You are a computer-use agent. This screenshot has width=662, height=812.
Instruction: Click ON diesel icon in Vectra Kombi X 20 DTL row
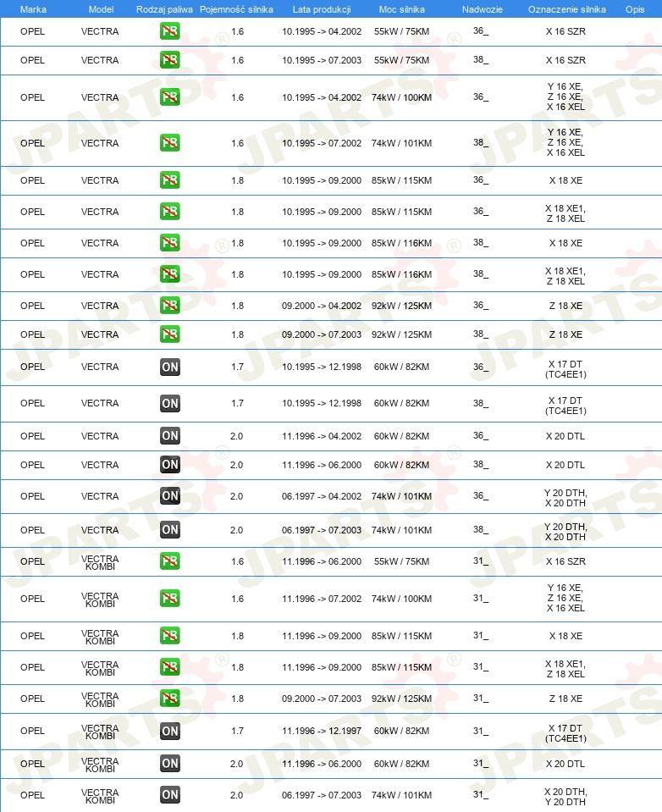pos(170,764)
